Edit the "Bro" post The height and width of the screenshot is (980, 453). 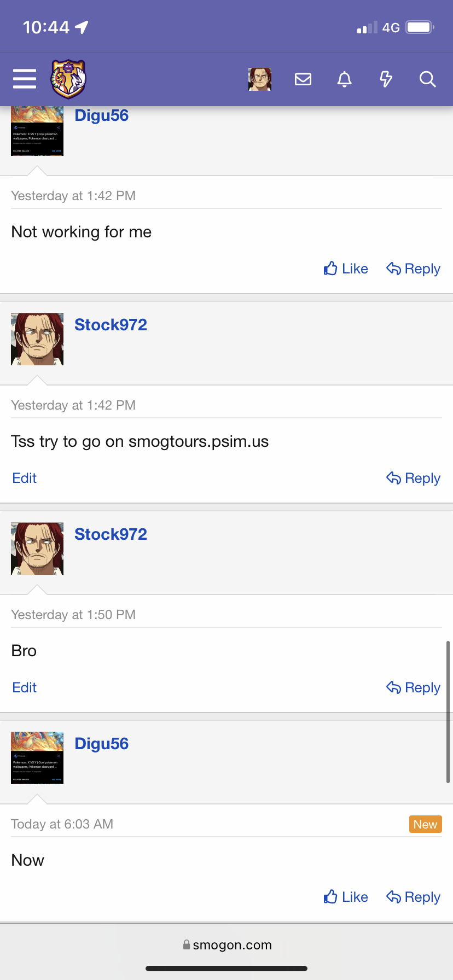tap(25, 687)
